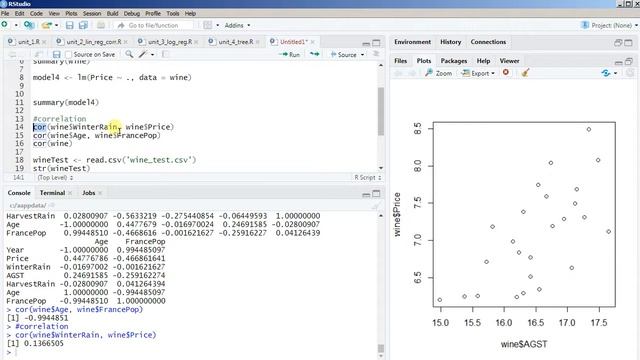Compile report notebook icon in the editor
Screen dimensions: 640x360
click(165, 54)
